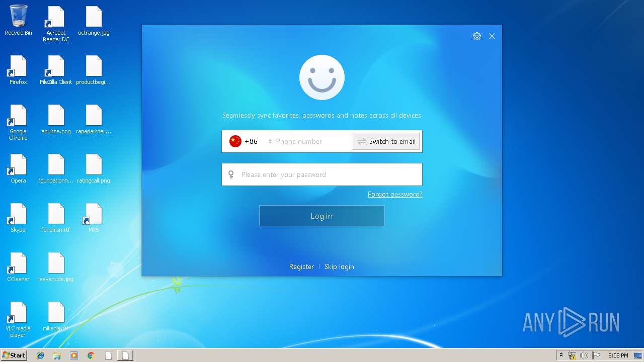The width and height of the screenshot is (644, 362).
Task: Open the Action Center flag icon
Action: pos(596,355)
